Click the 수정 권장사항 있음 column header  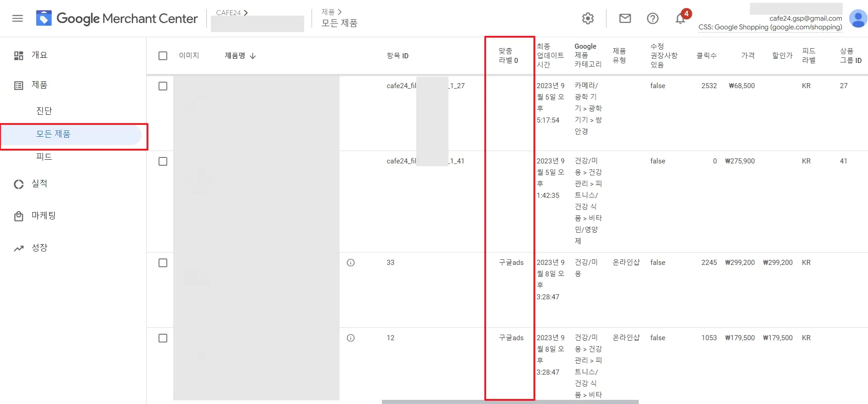coord(664,56)
